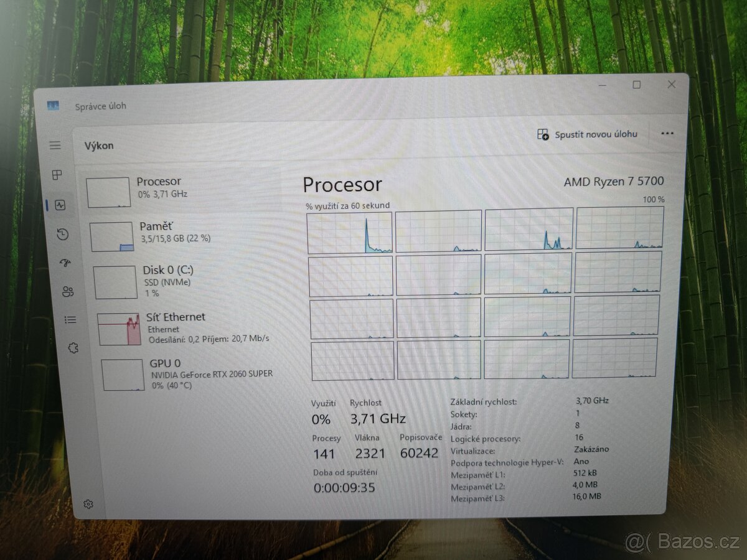Open the Details list icon
The image size is (747, 560).
[x=70, y=320]
